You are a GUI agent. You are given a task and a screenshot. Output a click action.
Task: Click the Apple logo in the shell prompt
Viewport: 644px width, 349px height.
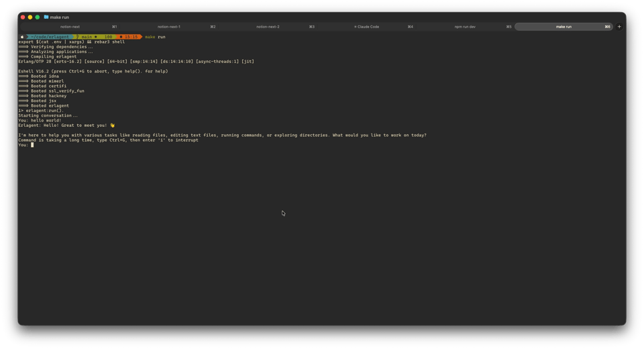click(22, 37)
